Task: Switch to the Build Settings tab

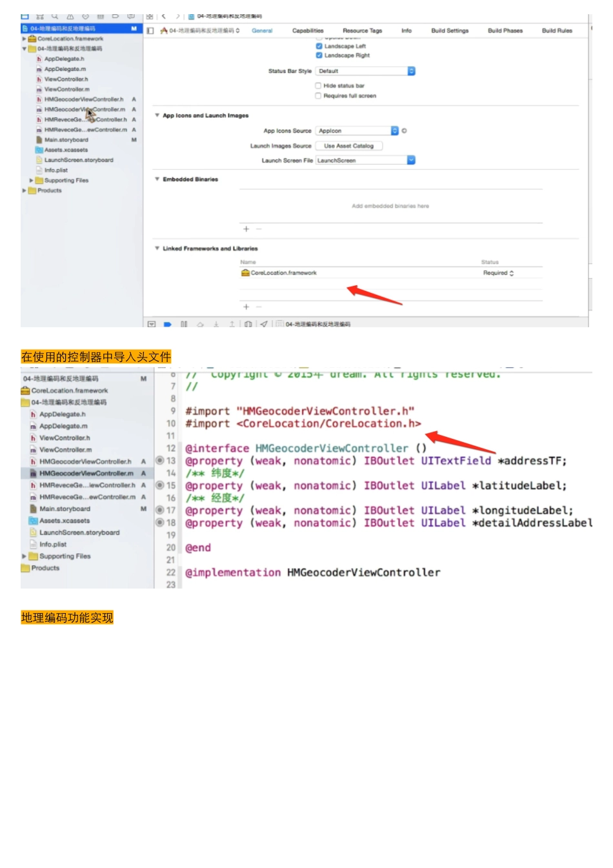Action: [x=450, y=31]
